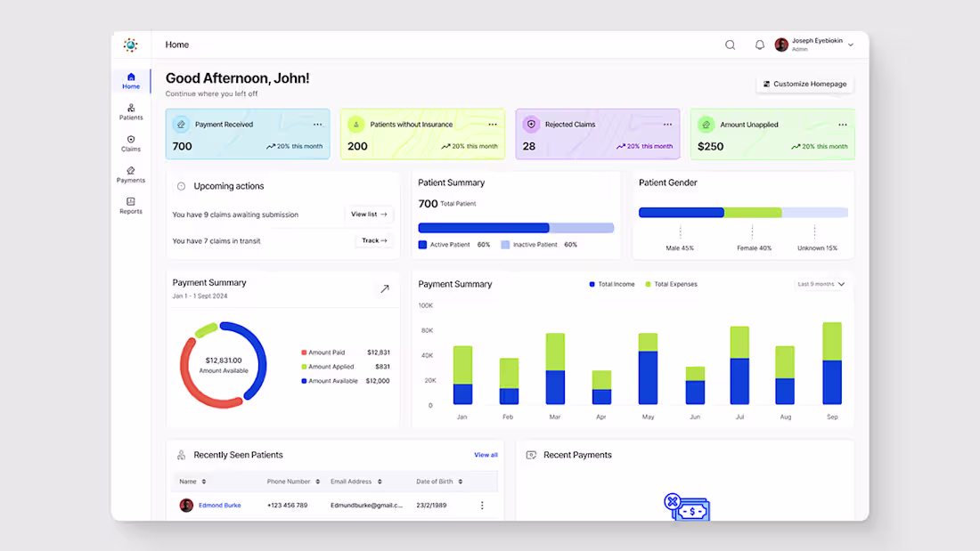The height and width of the screenshot is (551, 980).
Task: Click the Upcoming actions clock icon
Action: coord(181,185)
